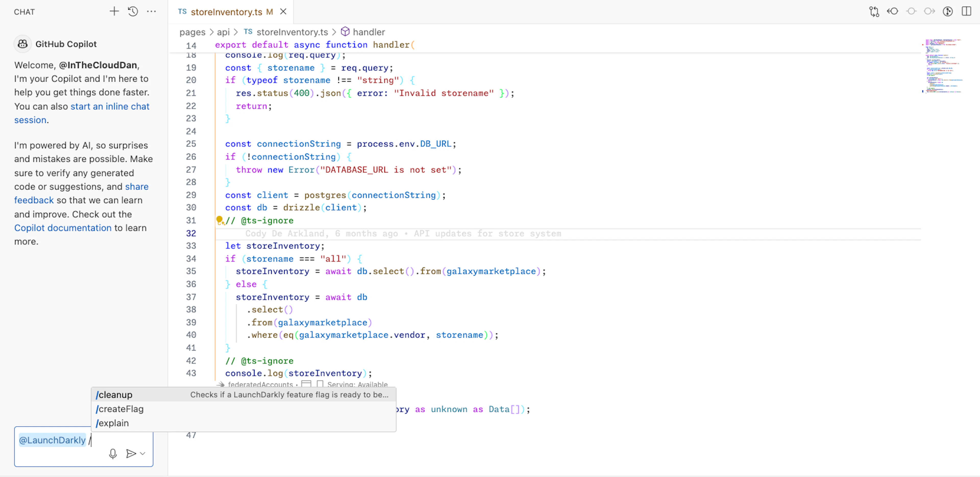This screenshot has height=477, width=980.
Task: Click the "DATABASE_URL is not set" string
Action: coord(385,170)
